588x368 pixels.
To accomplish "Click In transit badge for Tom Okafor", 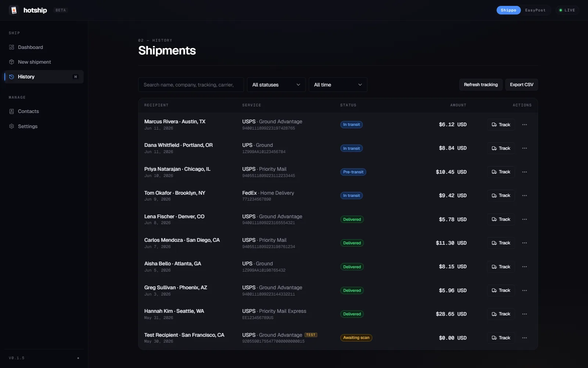I will tap(351, 195).
